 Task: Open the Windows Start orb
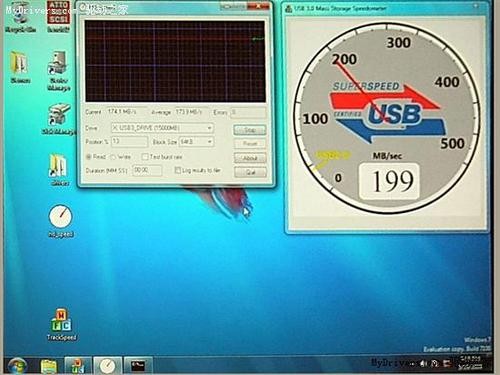17,366
